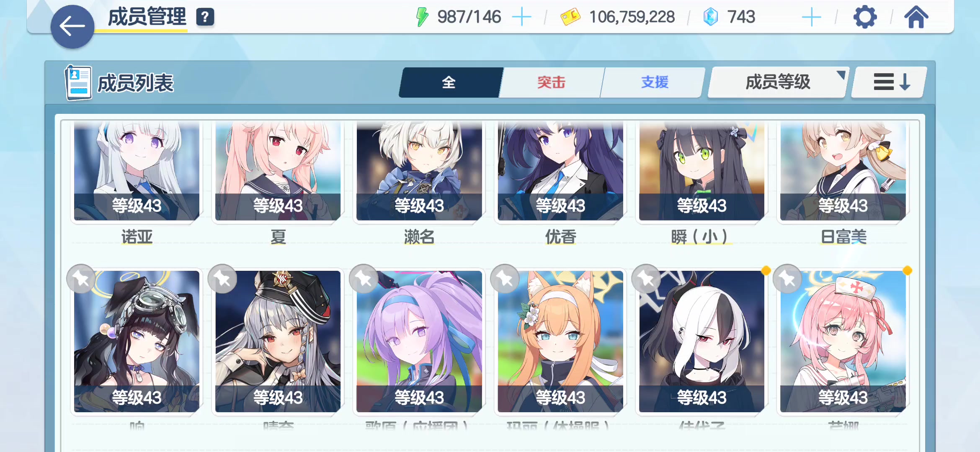The height and width of the screenshot is (452, 980).
Task: Select the 全 filter tab
Action: coord(449,82)
